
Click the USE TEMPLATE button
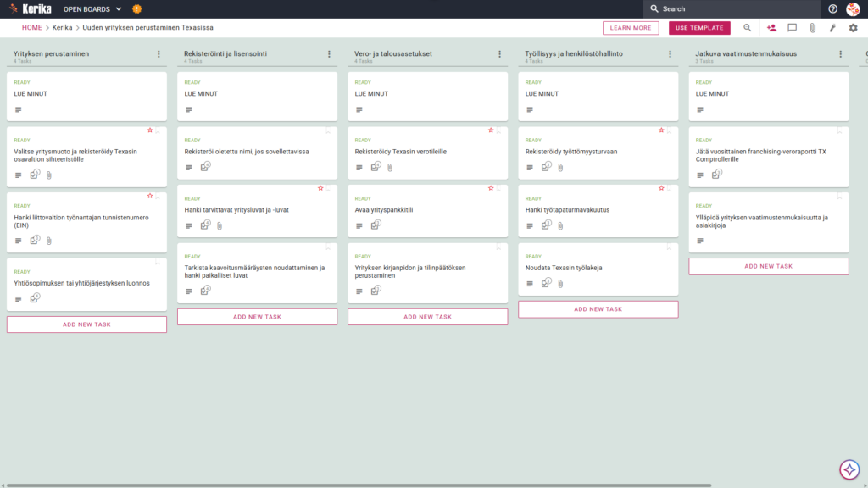click(x=699, y=28)
